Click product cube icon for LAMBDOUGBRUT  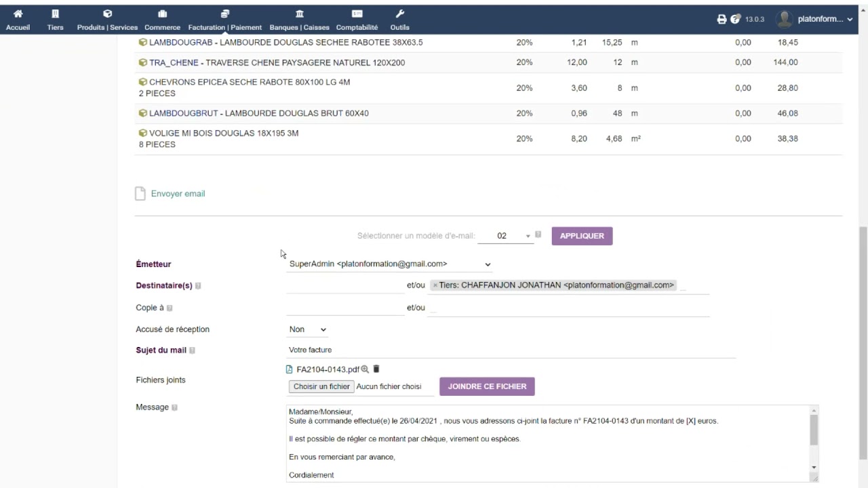pos(142,113)
